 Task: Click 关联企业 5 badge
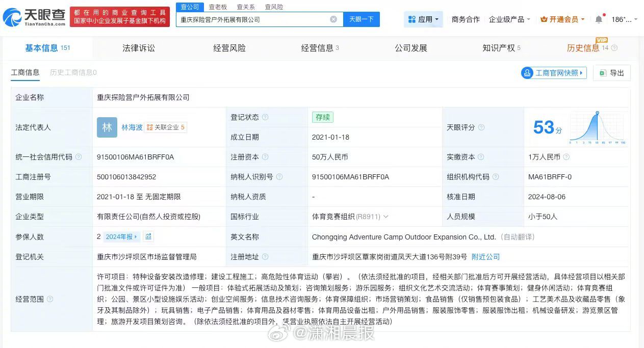click(166, 127)
